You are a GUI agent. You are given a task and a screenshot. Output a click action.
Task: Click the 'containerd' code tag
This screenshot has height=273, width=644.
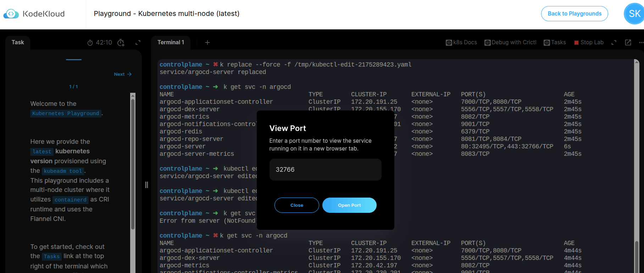[x=71, y=200]
